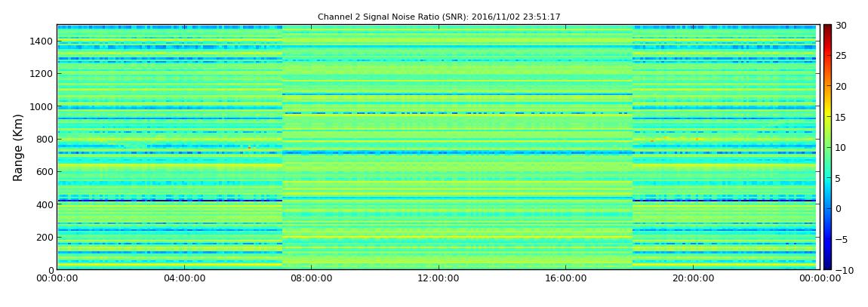The image size is (868, 307).
Task: Click the x-axis tick label '16:00:00'
Action: 565,278
